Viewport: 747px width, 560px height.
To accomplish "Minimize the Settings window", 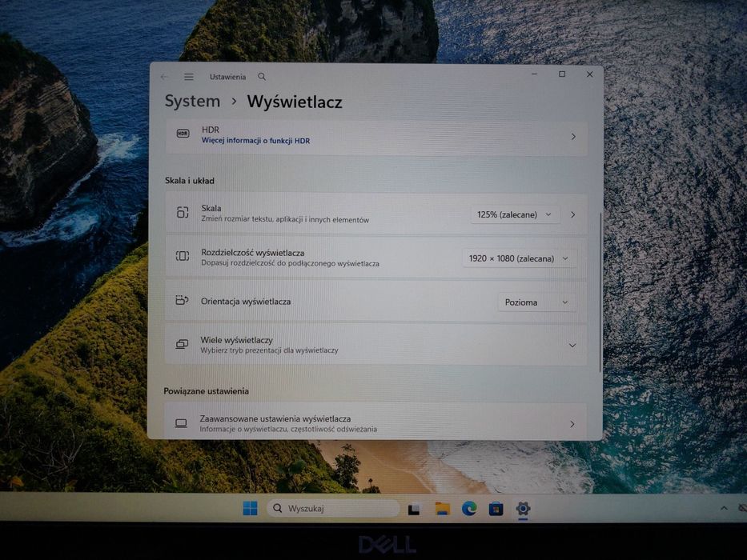I will click(535, 74).
